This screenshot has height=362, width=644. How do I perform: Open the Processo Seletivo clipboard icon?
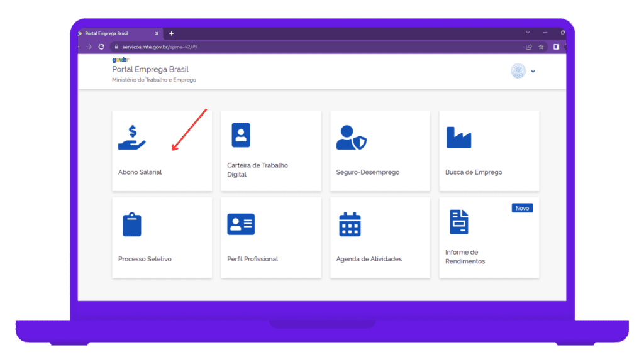(132, 224)
